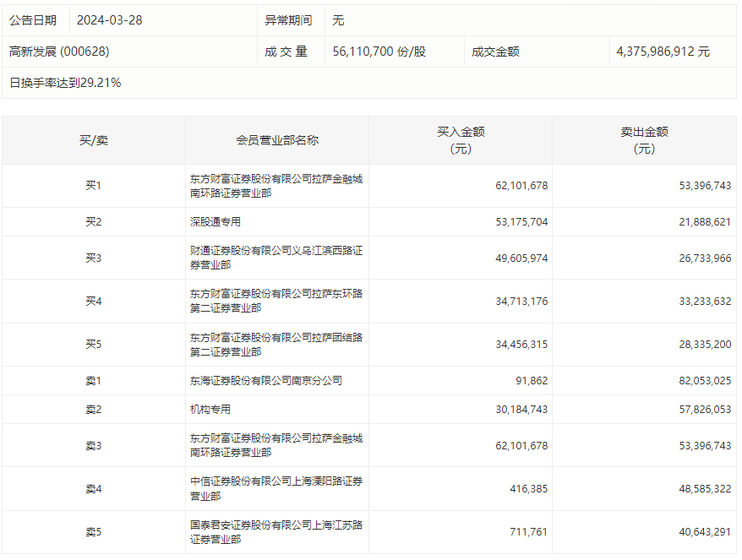Click the sell amount 82,053,025
The width and height of the screenshot is (742, 560).
705,381
